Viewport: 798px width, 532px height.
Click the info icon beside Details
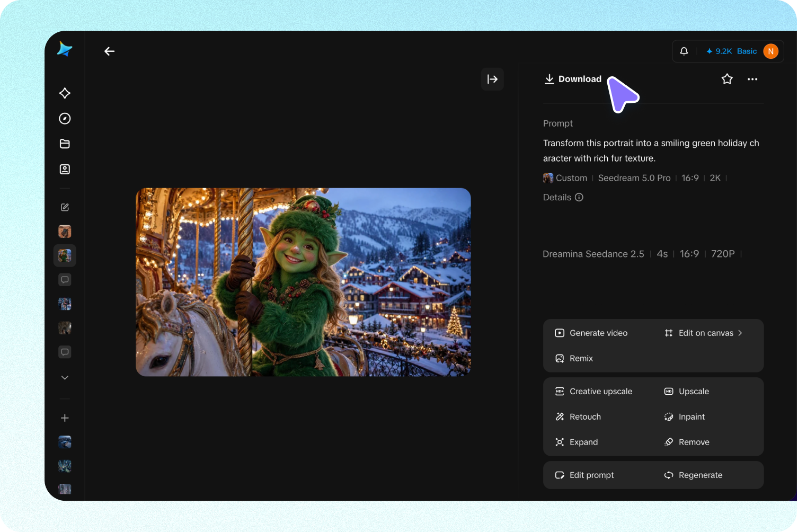pos(579,197)
